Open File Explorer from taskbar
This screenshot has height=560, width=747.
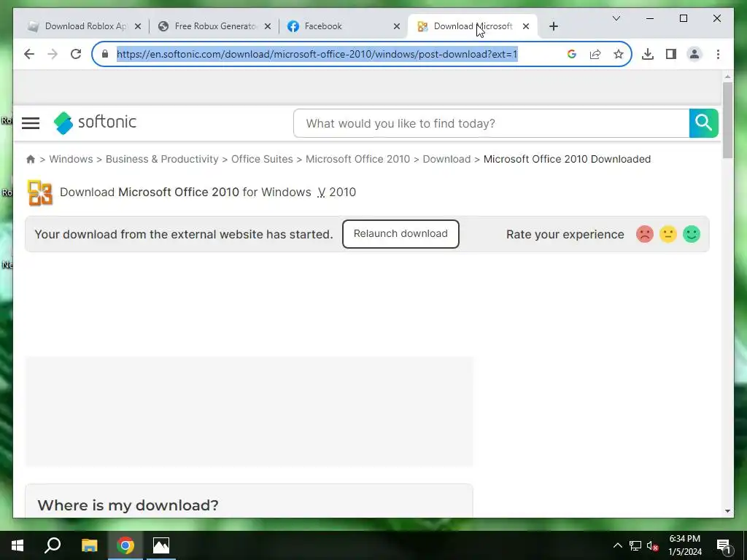coord(89,545)
